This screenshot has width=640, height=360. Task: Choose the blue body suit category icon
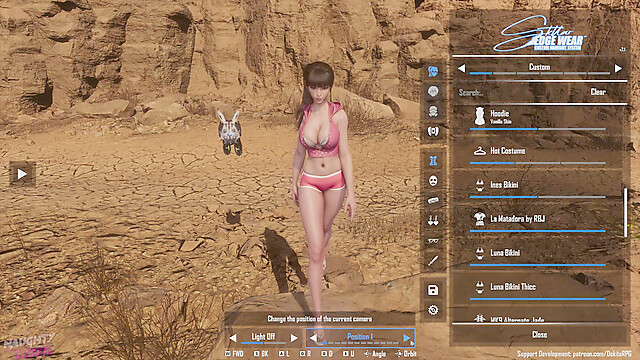pos(433,161)
